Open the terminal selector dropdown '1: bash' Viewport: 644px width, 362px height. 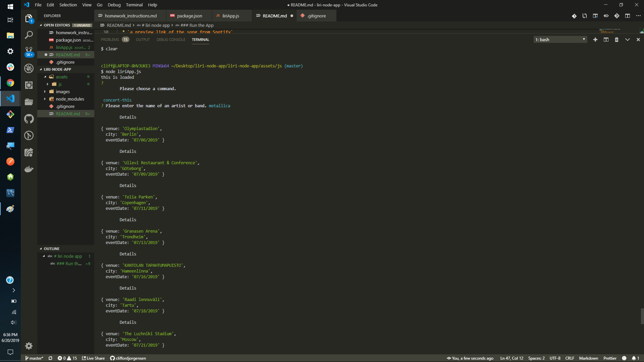pyautogui.click(x=560, y=40)
